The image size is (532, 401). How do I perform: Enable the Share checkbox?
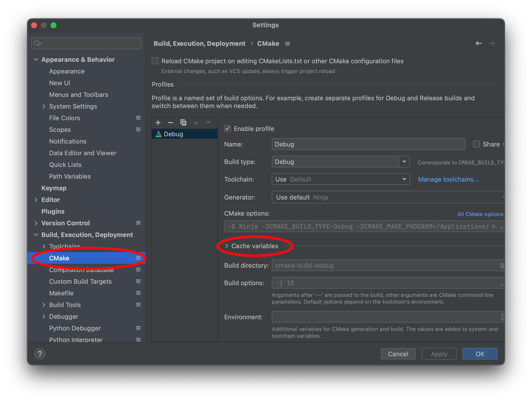pos(477,144)
